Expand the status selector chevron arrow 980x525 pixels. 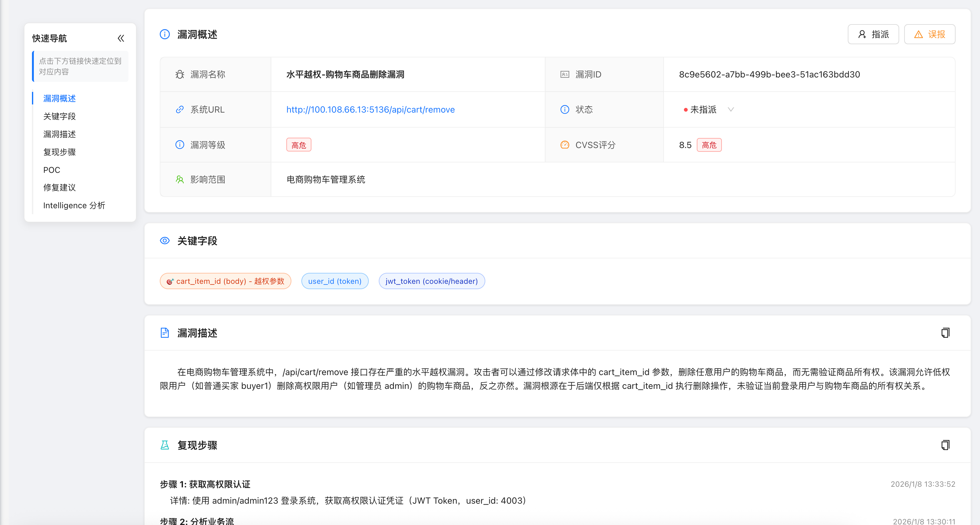tap(731, 110)
